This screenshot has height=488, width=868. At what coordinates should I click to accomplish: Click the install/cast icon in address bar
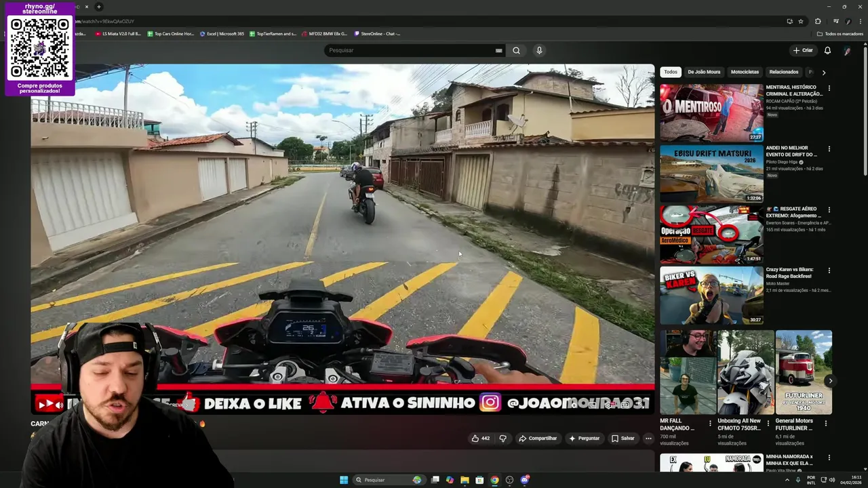click(x=789, y=21)
